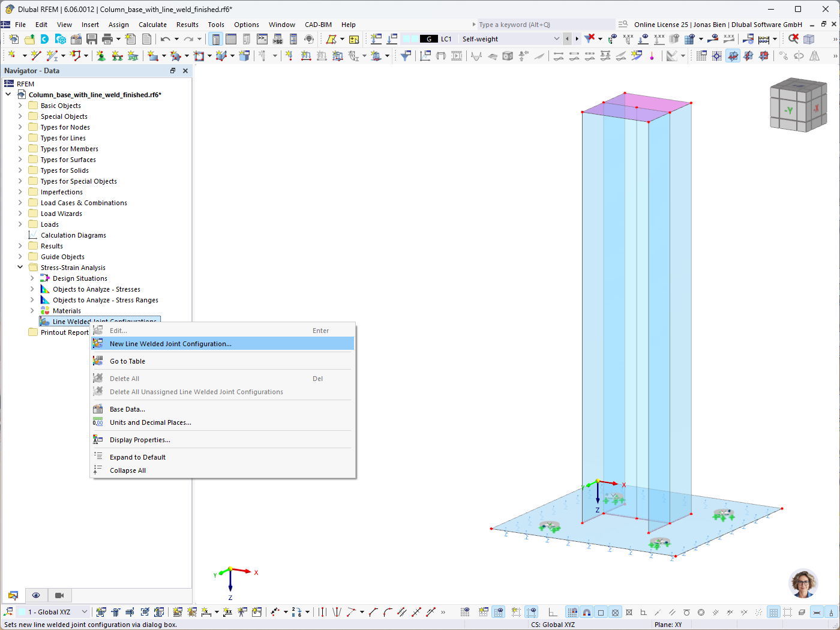
Task: Click the magnifier with red X icon
Action: click(793, 39)
